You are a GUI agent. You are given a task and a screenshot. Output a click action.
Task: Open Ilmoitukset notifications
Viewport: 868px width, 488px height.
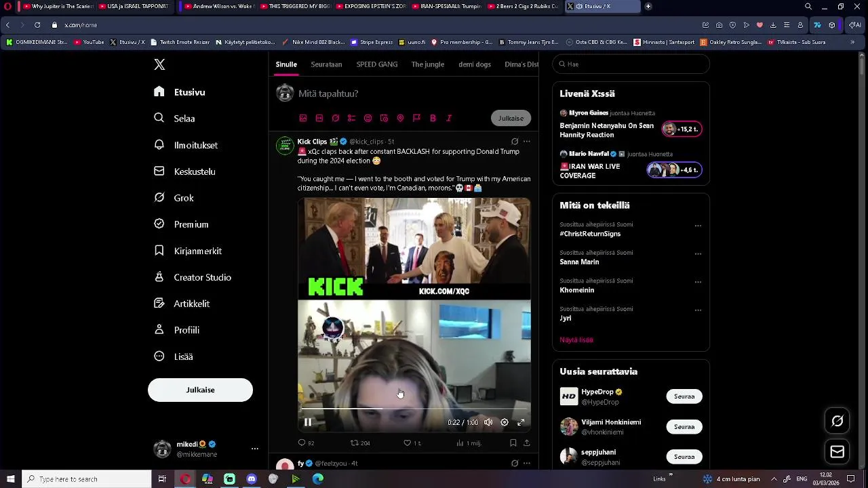(x=186, y=145)
